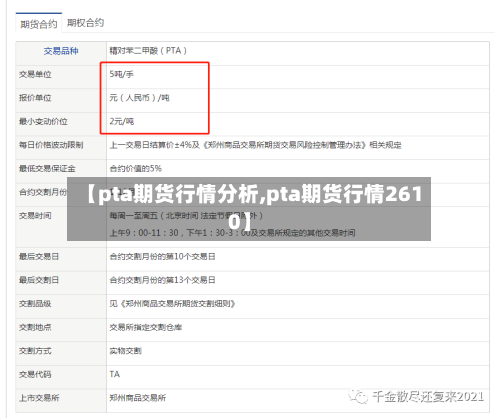Select the 精对苯二甲酸（PTA）cell
Screen dimensions: 500x418
(x=148, y=51)
